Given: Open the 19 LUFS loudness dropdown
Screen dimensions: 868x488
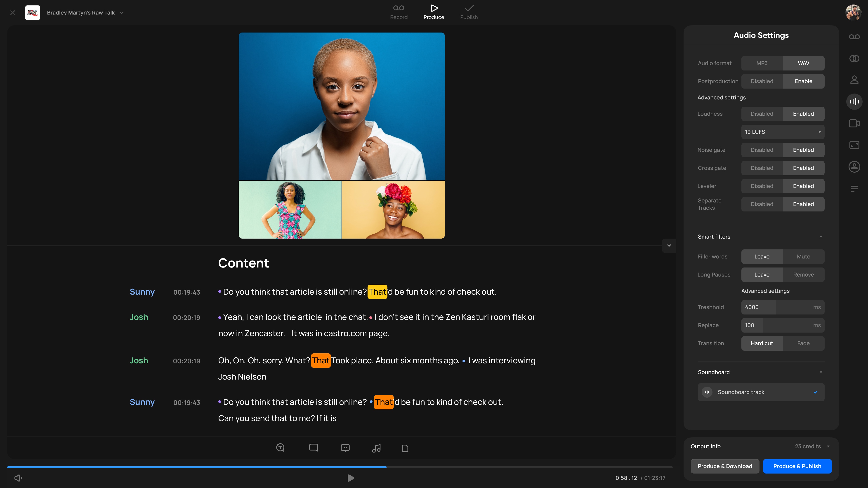Looking at the screenshot, I should (782, 132).
